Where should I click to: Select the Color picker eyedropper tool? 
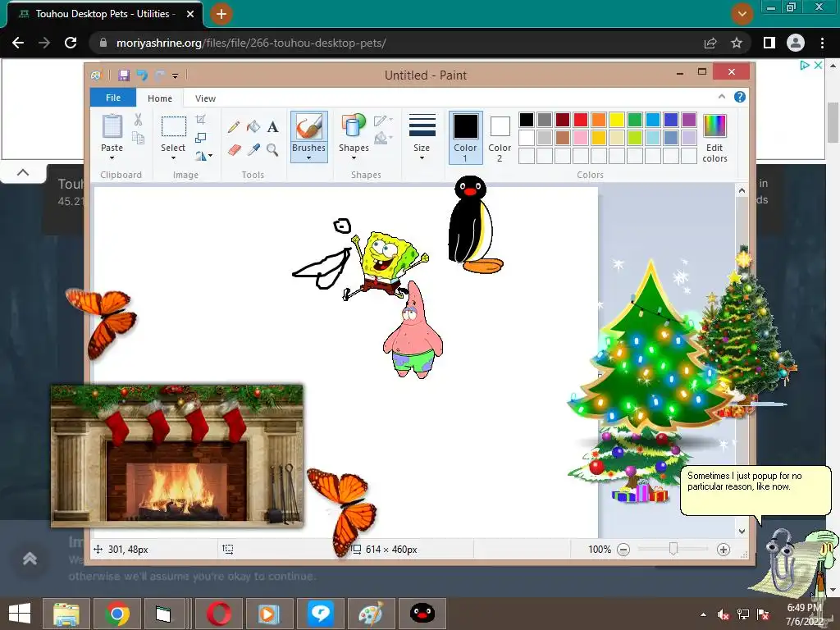253,149
